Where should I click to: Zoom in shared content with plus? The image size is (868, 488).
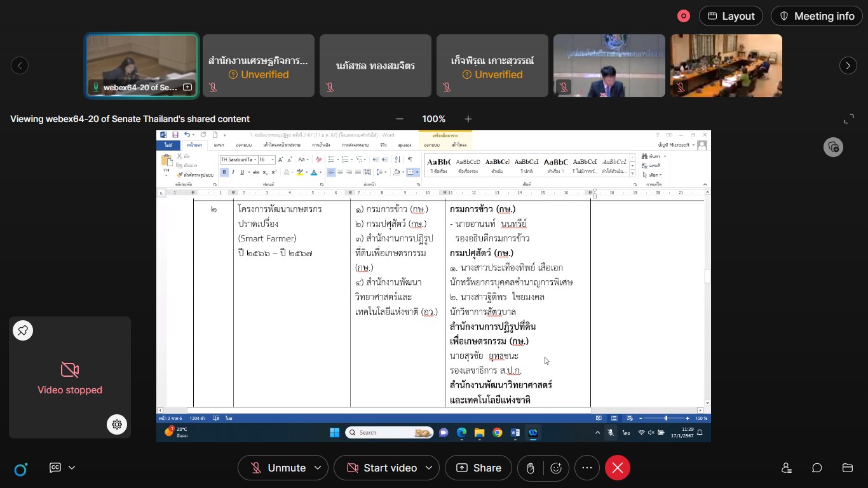pos(468,119)
